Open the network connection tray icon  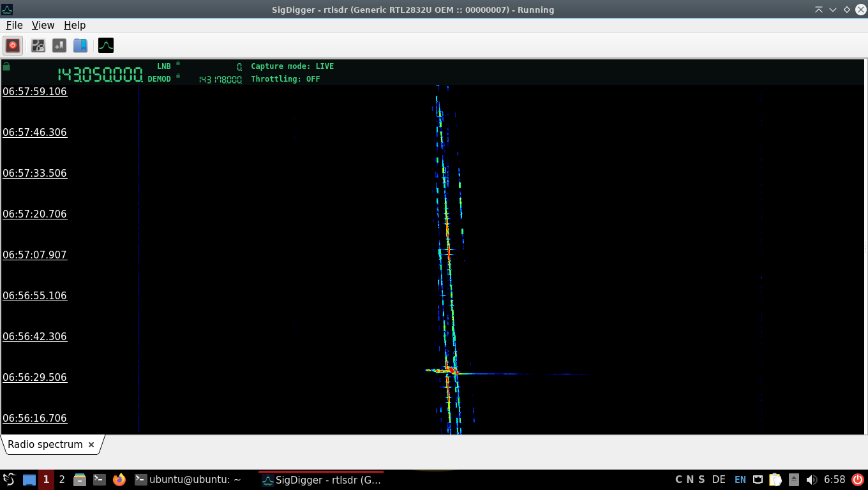tap(758, 480)
